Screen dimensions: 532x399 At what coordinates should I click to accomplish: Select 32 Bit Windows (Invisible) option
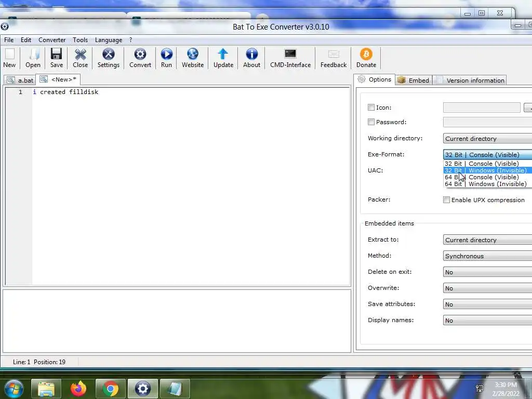(487, 170)
